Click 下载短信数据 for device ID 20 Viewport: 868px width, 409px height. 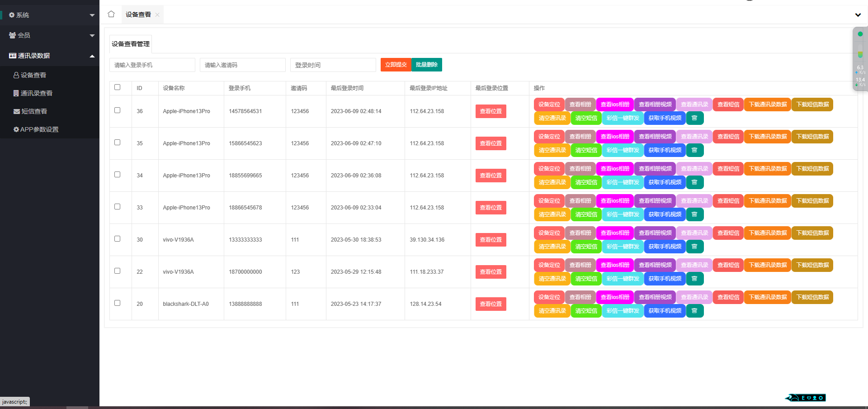click(x=812, y=297)
